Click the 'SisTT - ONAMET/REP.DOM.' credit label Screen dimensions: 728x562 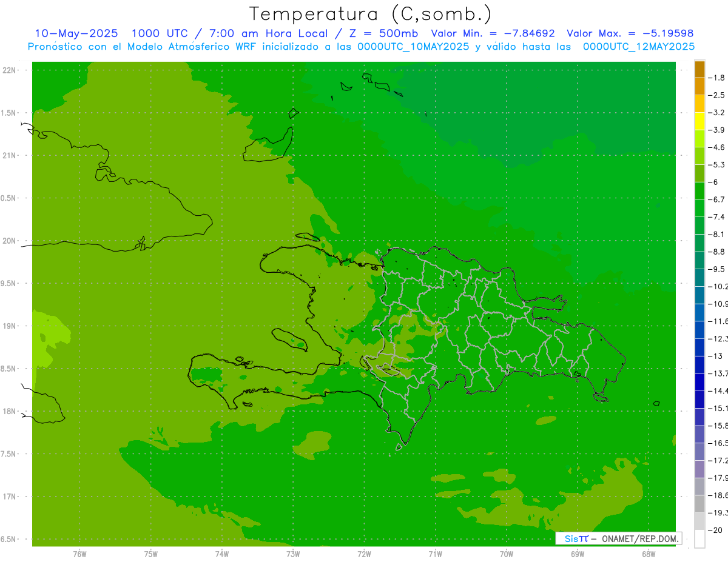click(x=618, y=538)
